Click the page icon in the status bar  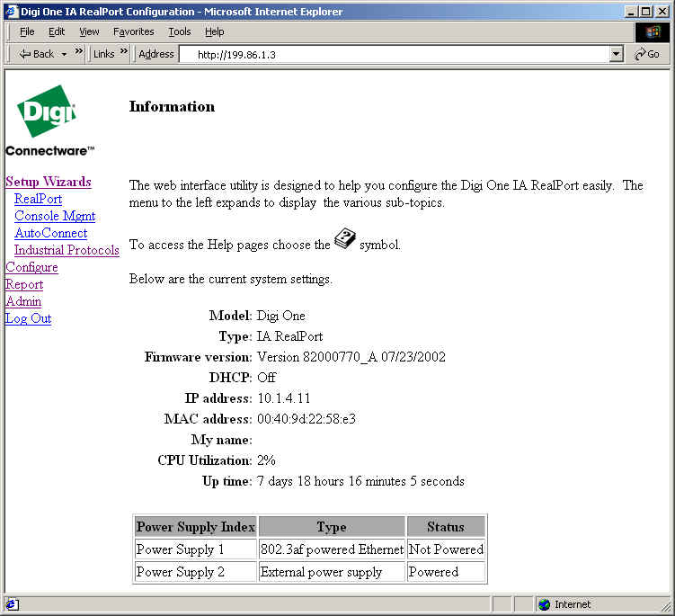tap(12, 604)
